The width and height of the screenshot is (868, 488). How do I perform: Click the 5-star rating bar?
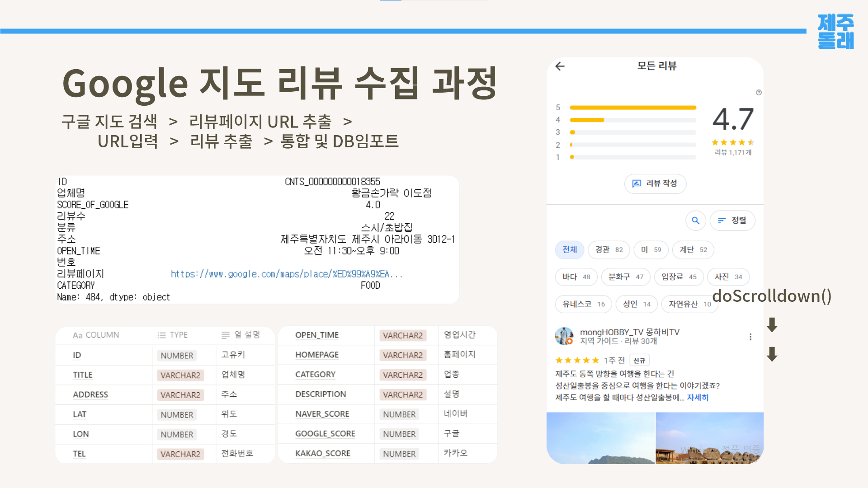pyautogui.click(x=633, y=108)
